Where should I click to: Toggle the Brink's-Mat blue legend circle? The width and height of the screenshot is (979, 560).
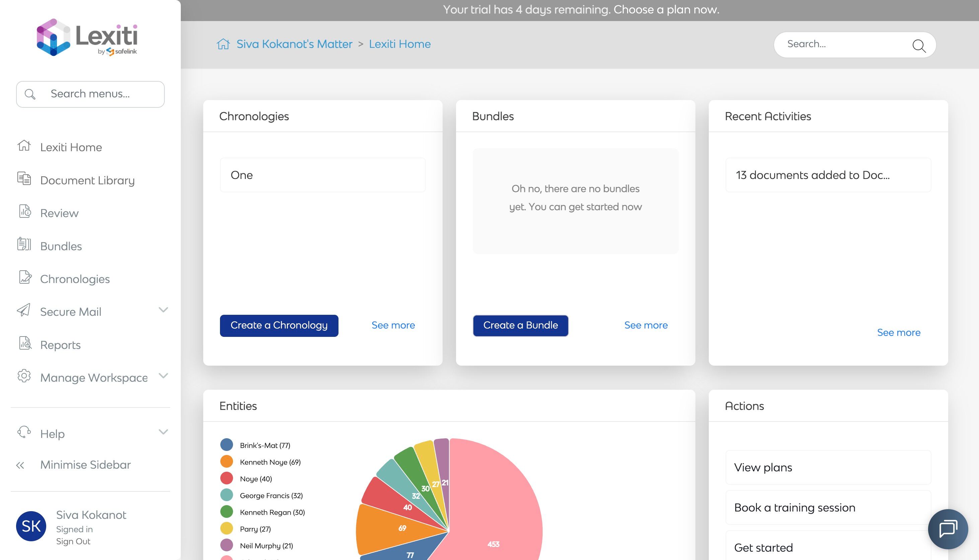pos(227,445)
